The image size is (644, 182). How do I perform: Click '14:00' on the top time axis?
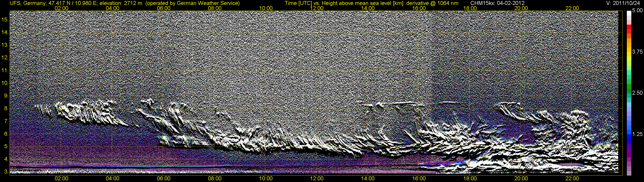tap(368, 8)
